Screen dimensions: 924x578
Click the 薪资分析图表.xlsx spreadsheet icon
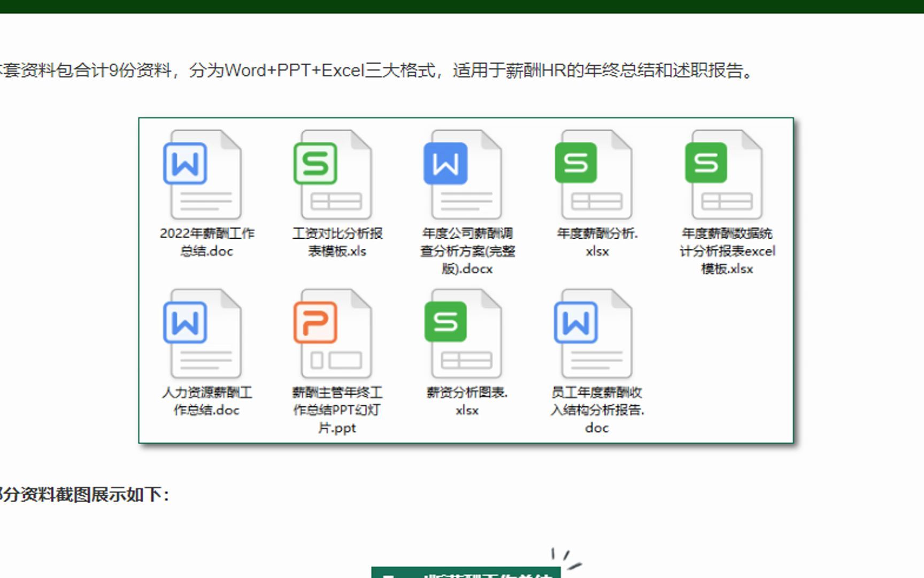point(463,333)
